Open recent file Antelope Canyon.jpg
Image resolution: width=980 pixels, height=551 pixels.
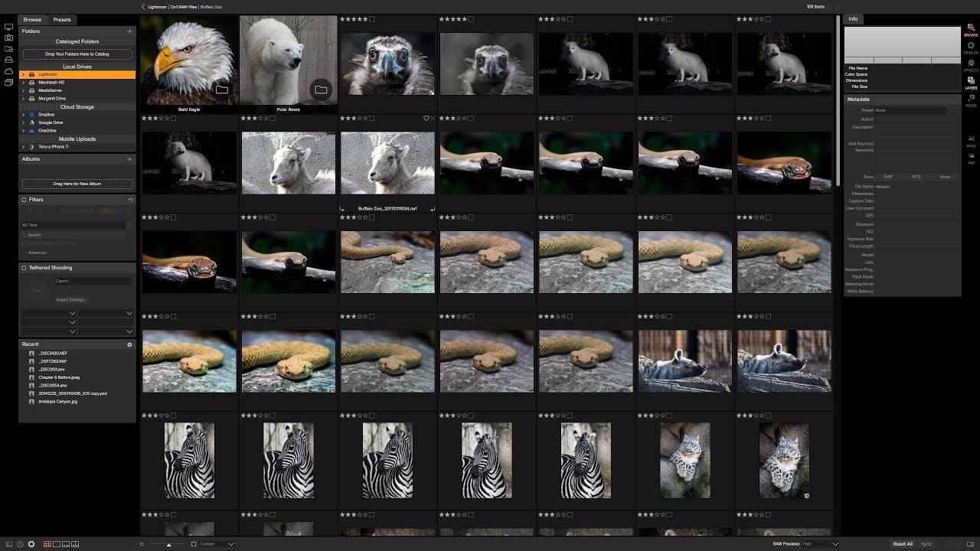pos(58,401)
